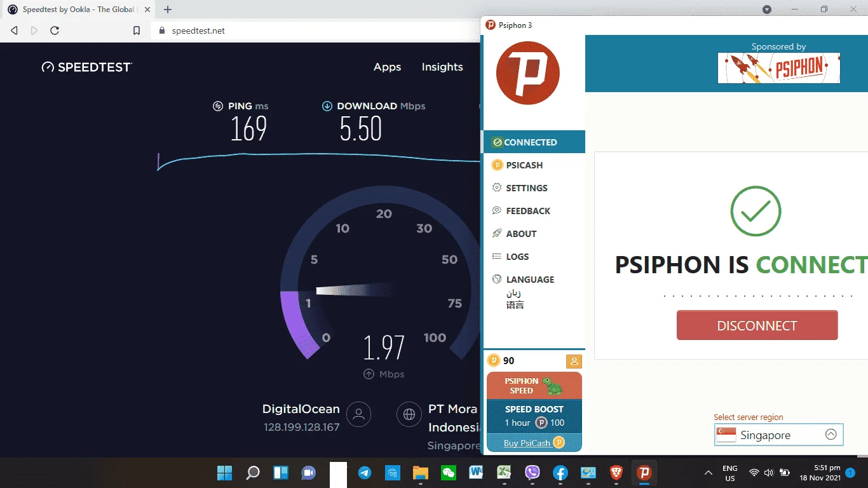868x488 pixels.
Task: Click the large Psiphon P logo
Action: click(x=527, y=73)
